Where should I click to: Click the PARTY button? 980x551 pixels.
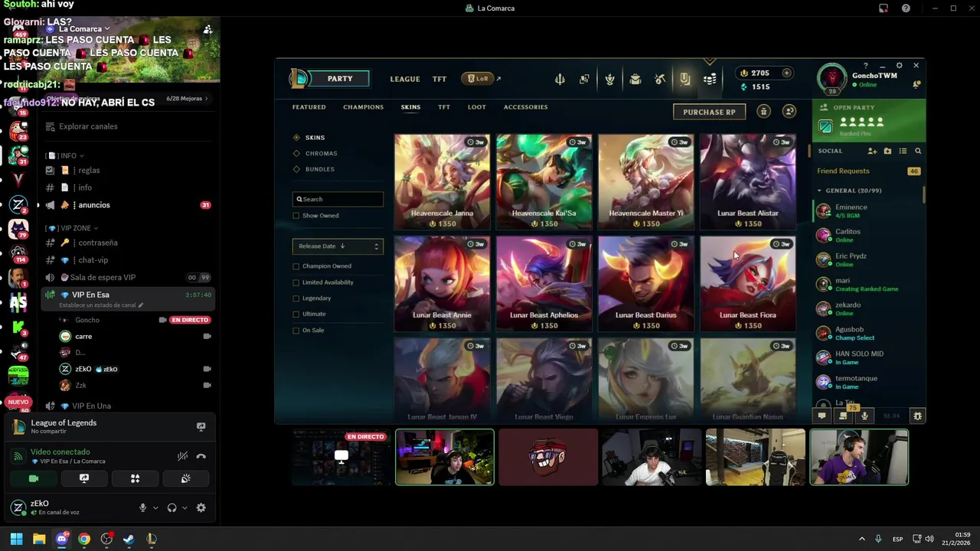[x=340, y=78]
